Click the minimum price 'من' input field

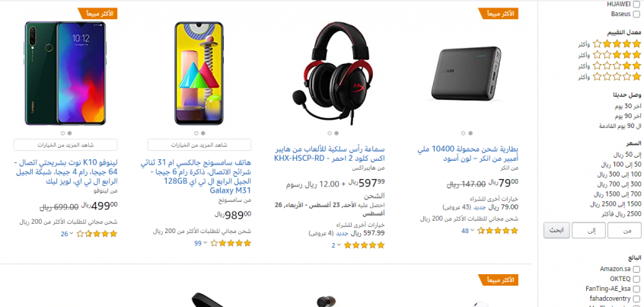[x=624, y=231]
